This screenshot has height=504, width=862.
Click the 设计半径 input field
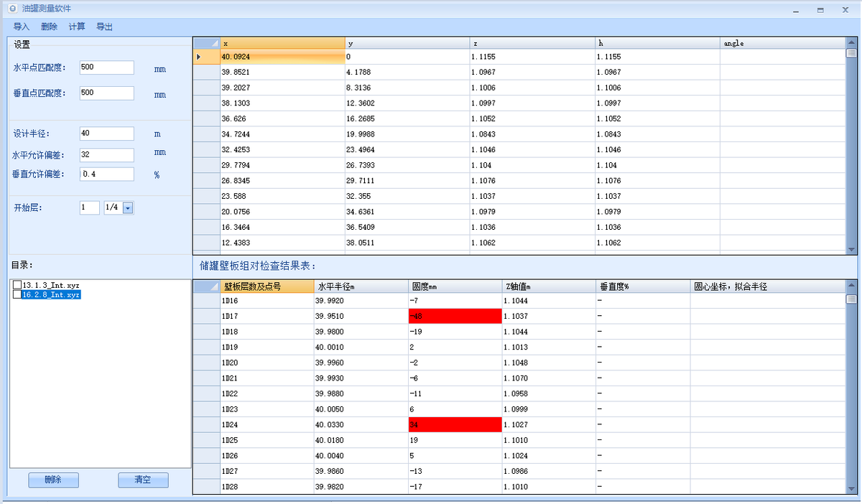(x=107, y=134)
